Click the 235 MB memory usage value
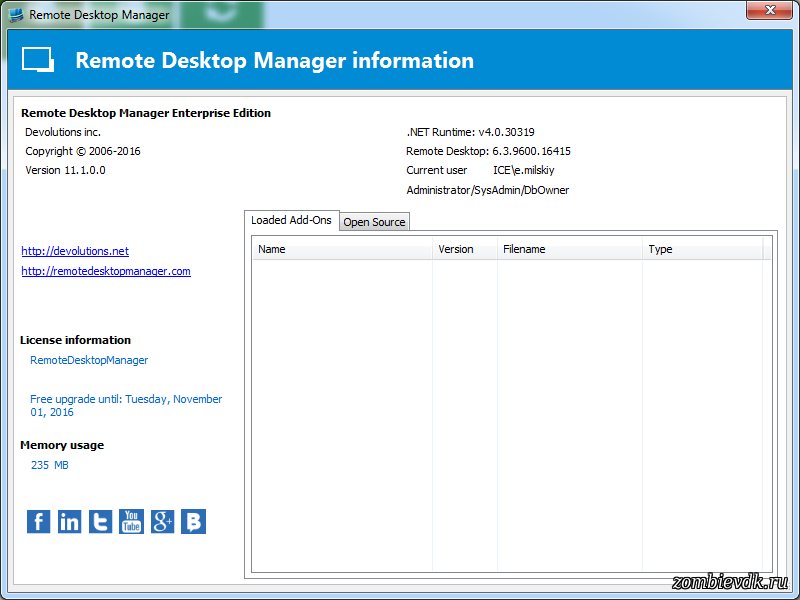This screenshot has width=800, height=600. (49, 465)
